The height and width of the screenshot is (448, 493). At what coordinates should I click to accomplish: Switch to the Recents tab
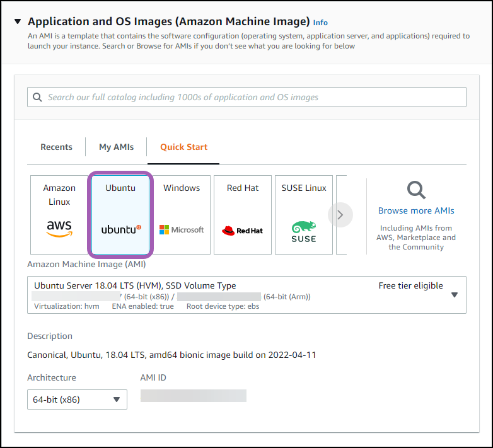pyautogui.click(x=56, y=147)
